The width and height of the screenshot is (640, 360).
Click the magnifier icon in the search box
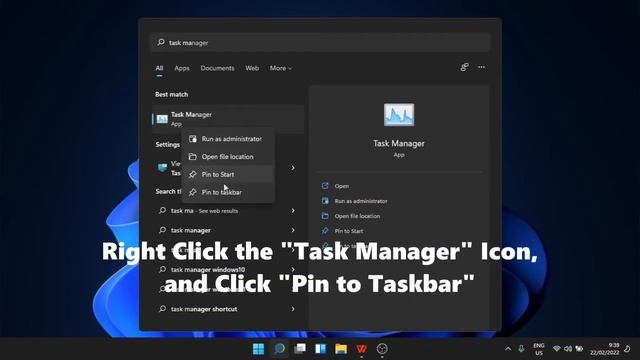pyautogui.click(x=161, y=42)
